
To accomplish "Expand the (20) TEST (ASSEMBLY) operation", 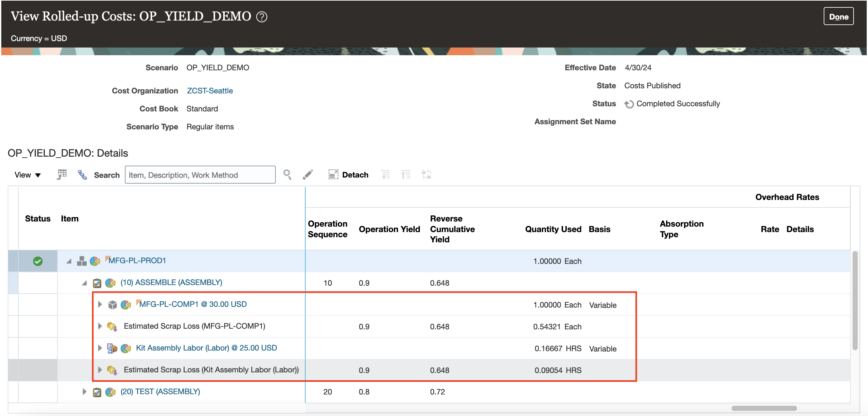I will [84, 391].
